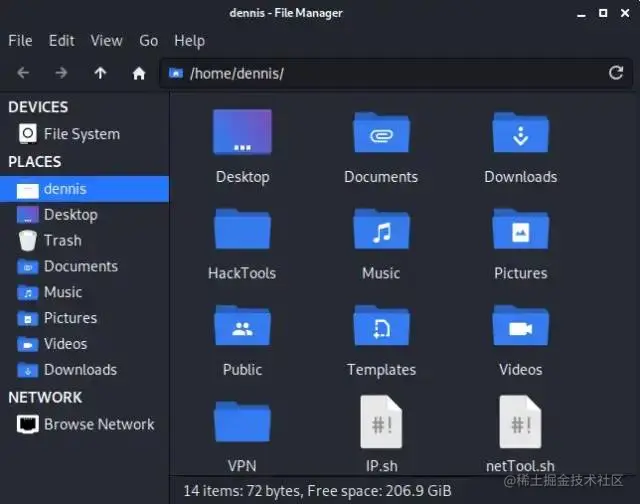This screenshot has height=504, width=640.
Task: Close the File Manager window
Action: (625, 13)
